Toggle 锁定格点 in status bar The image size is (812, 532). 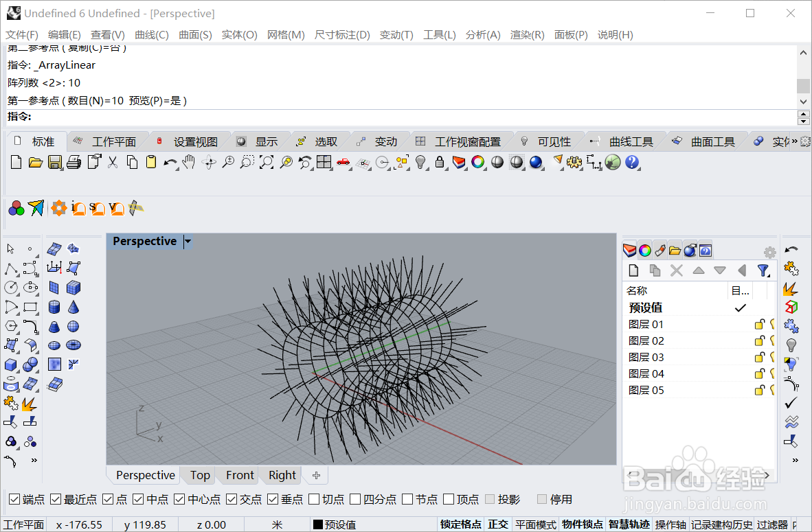coord(461,524)
